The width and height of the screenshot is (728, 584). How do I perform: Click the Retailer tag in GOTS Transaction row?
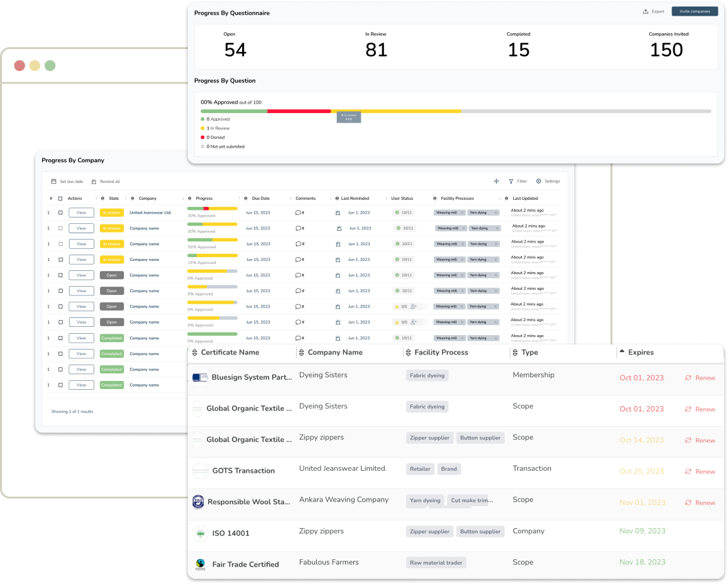[420, 470]
